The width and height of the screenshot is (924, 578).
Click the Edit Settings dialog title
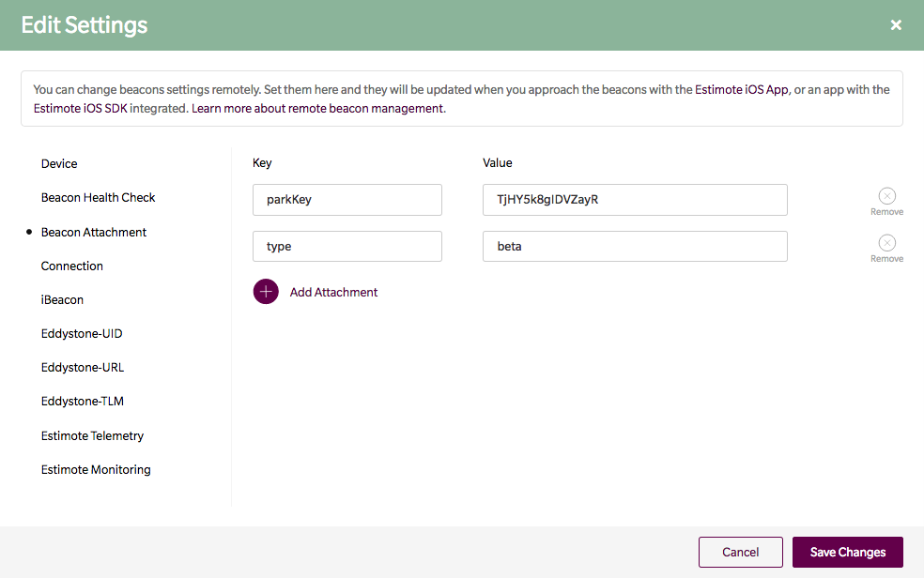[85, 24]
